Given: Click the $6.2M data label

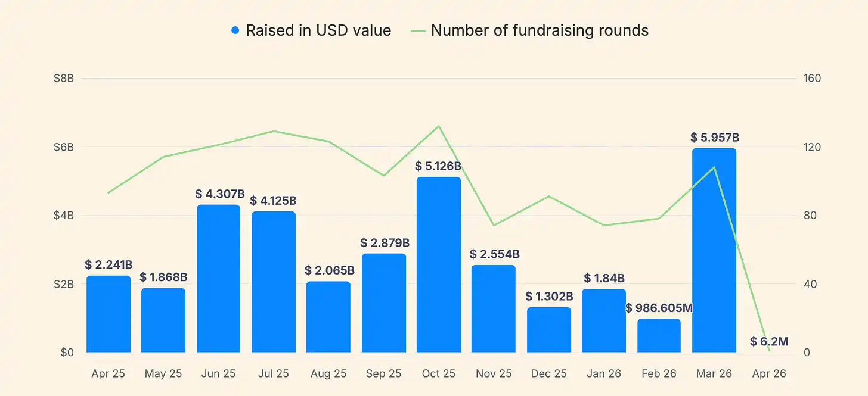Looking at the screenshot, I should [769, 341].
